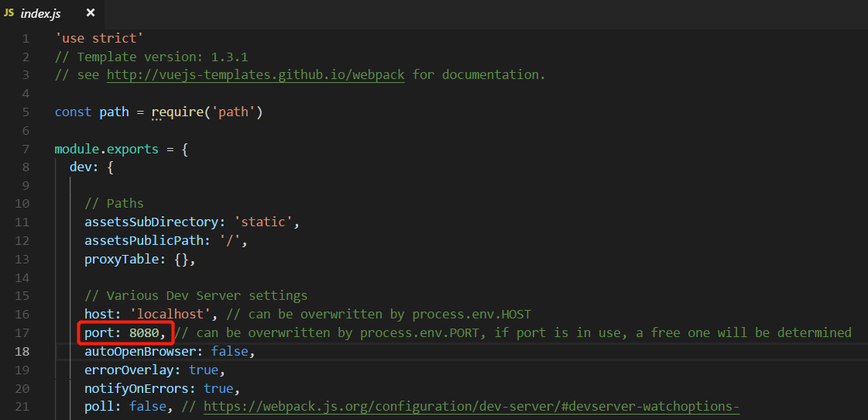Click the Various Dev Server settings comment
Image resolution: width=868 pixels, height=420 pixels.
[196, 295]
